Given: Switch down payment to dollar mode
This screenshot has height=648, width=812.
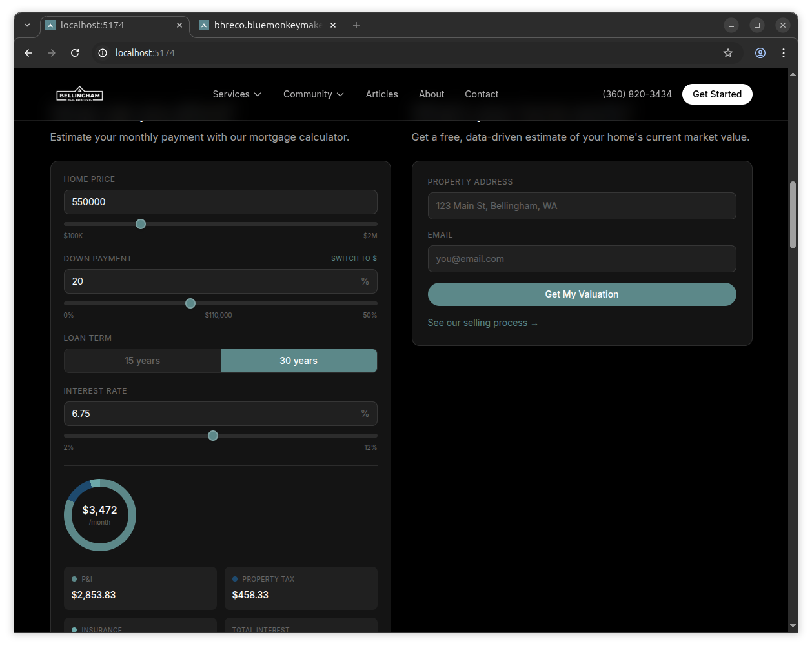Looking at the screenshot, I should click(354, 258).
